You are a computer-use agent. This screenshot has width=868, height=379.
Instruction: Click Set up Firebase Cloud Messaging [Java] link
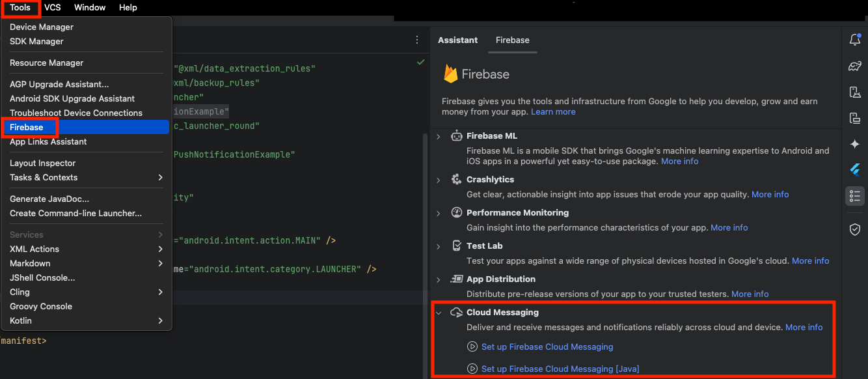pyautogui.click(x=560, y=369)
